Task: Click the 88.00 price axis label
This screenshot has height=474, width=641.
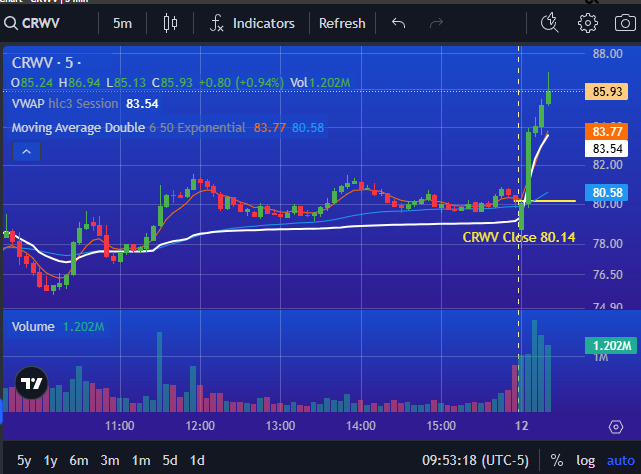Action: [607, 54]
